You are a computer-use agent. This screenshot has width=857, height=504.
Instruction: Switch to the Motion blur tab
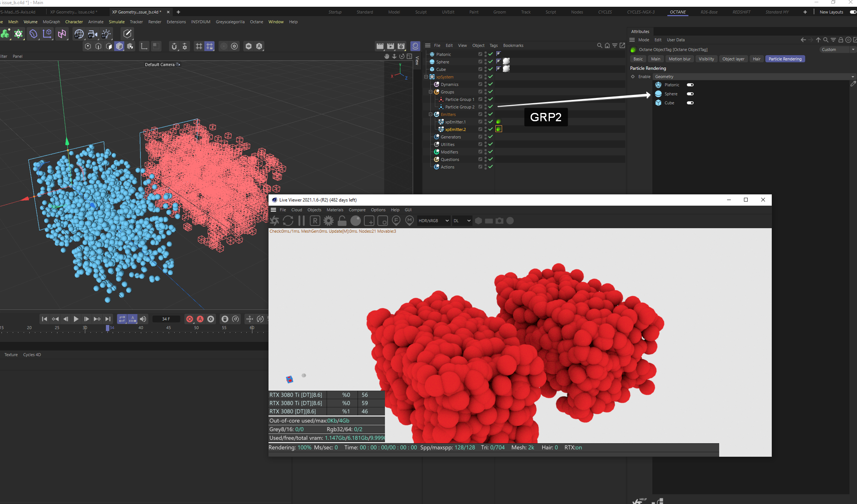pos(679,59)
